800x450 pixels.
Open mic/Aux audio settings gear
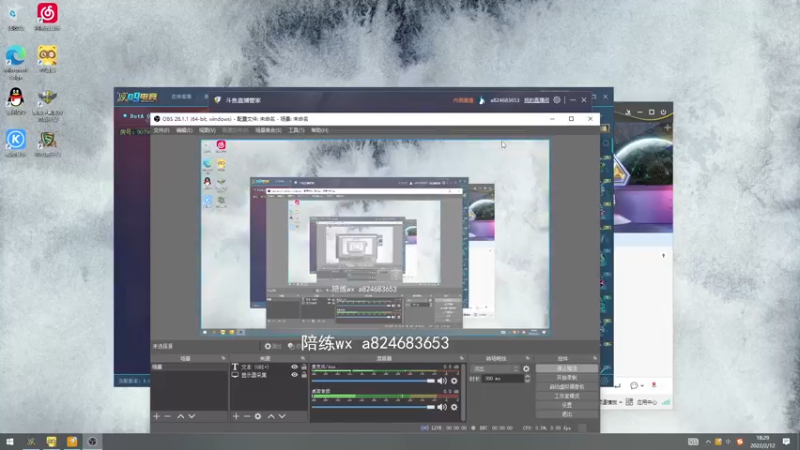click(x=454, y=381)
